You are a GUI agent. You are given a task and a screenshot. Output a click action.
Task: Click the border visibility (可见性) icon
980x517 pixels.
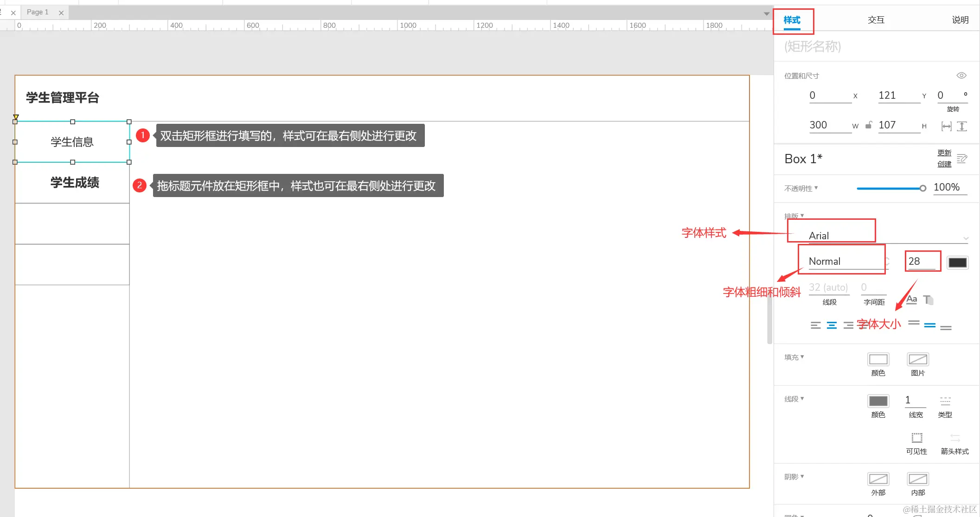point(916,438)
